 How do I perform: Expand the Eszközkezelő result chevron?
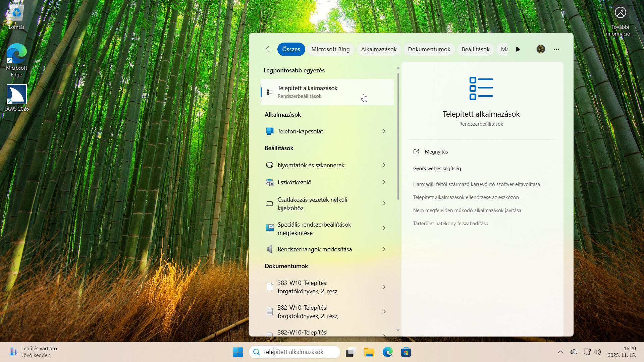click(x=384, y=182)
